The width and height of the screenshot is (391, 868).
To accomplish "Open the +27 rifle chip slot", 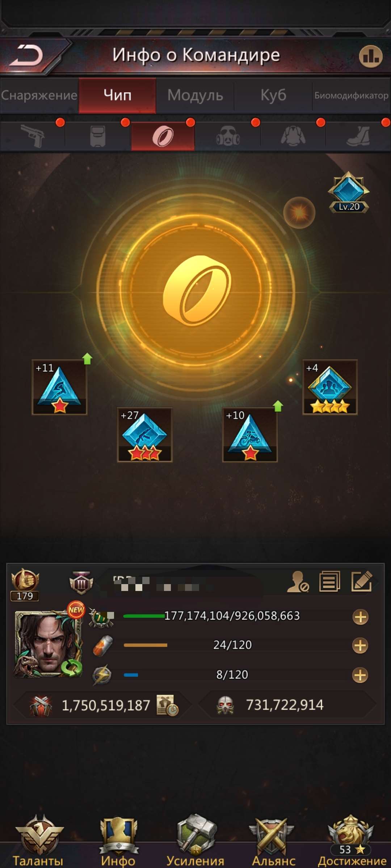I will click(145, 435).
